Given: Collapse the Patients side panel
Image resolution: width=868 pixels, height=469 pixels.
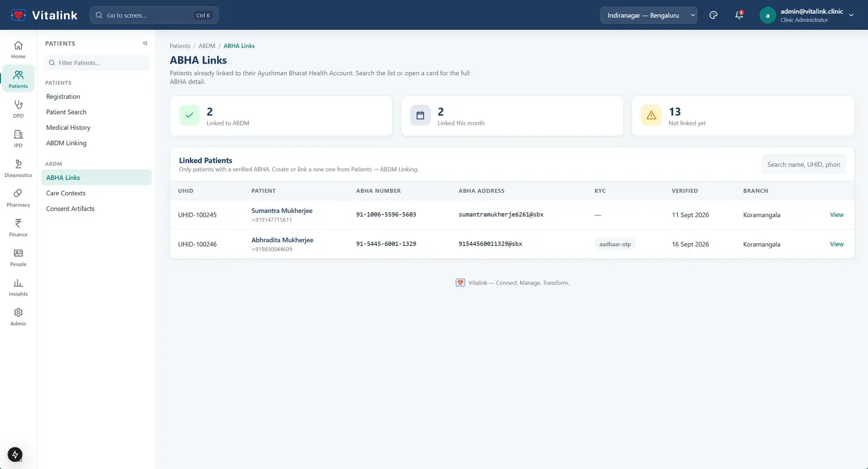Looking at the screenshot, I should (x=145, y=43).
